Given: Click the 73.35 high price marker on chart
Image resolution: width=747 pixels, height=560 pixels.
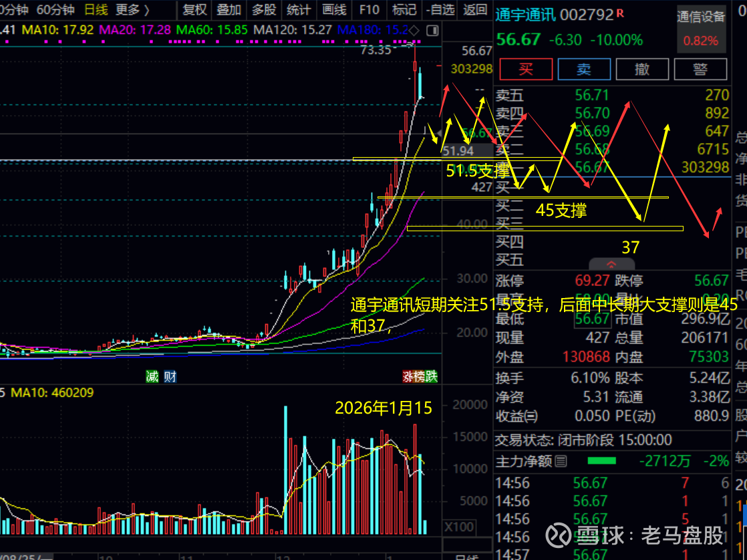Looking at the screenshot, I should tap(376, 49).
